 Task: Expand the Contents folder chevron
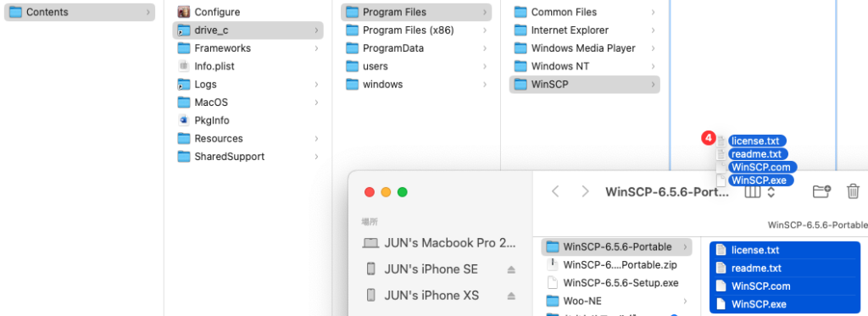coord(148,12)
